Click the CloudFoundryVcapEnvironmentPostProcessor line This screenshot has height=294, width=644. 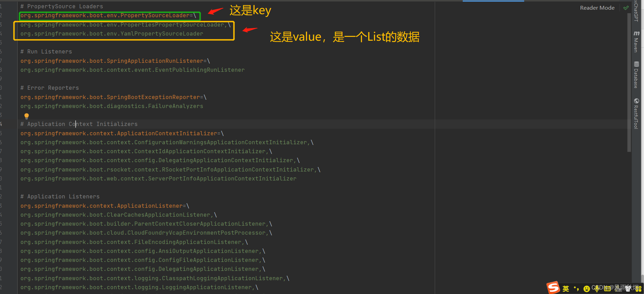146,233
